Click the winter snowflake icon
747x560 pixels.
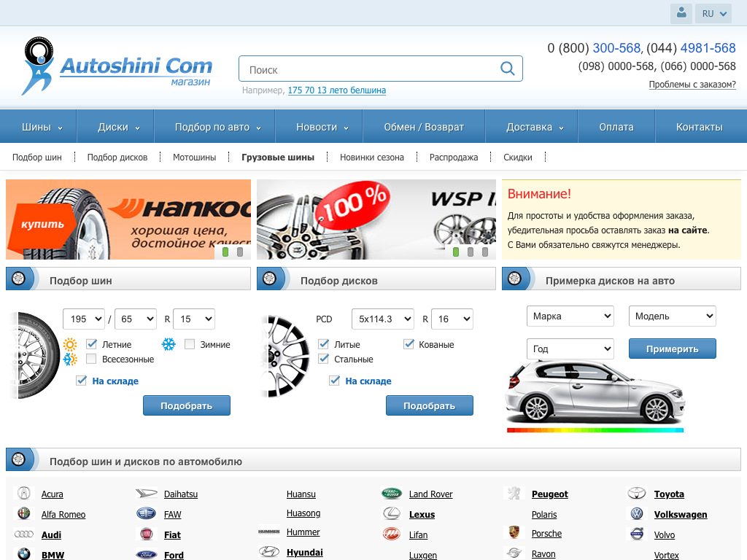coord(169,344)
